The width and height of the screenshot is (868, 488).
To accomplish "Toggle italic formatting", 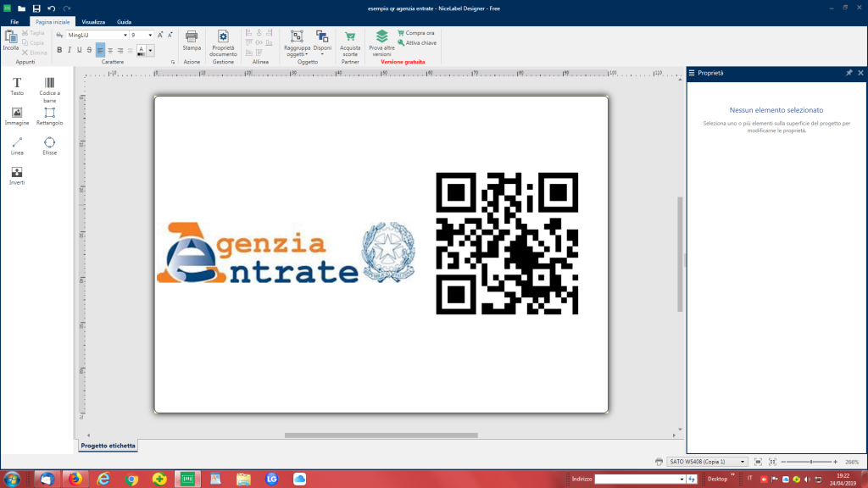I will 70,50.
